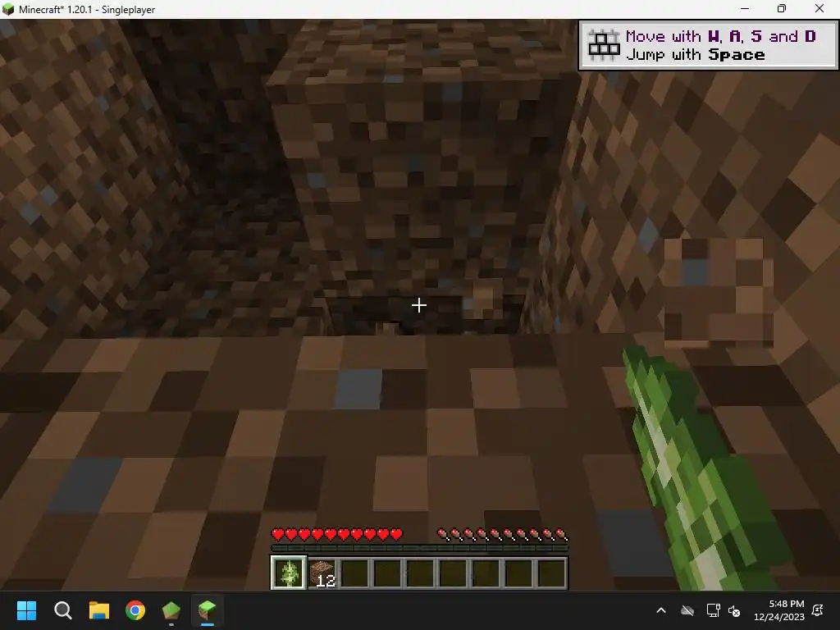Restore down the Minecraft window

click(x=782, y=9)
